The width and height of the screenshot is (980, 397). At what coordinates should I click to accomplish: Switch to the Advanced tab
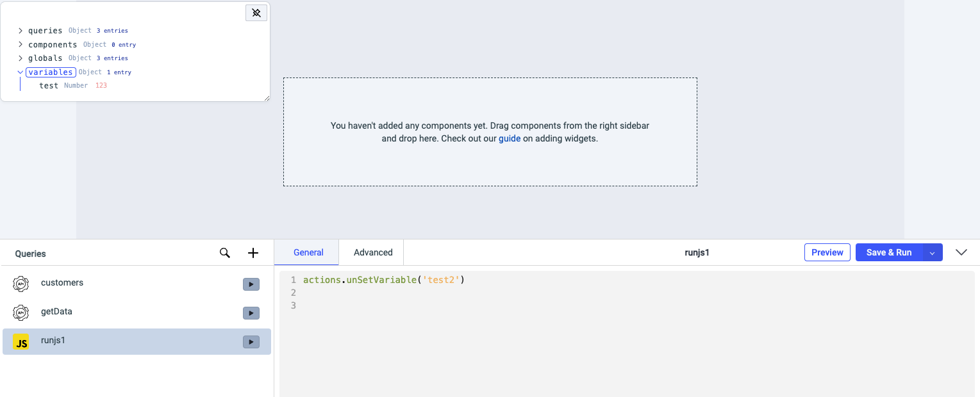(x=373, y=252)
